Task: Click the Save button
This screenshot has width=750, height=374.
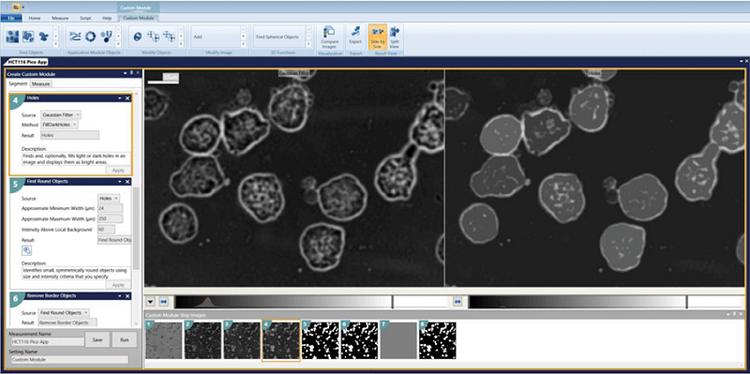Action: coord(98,340)
